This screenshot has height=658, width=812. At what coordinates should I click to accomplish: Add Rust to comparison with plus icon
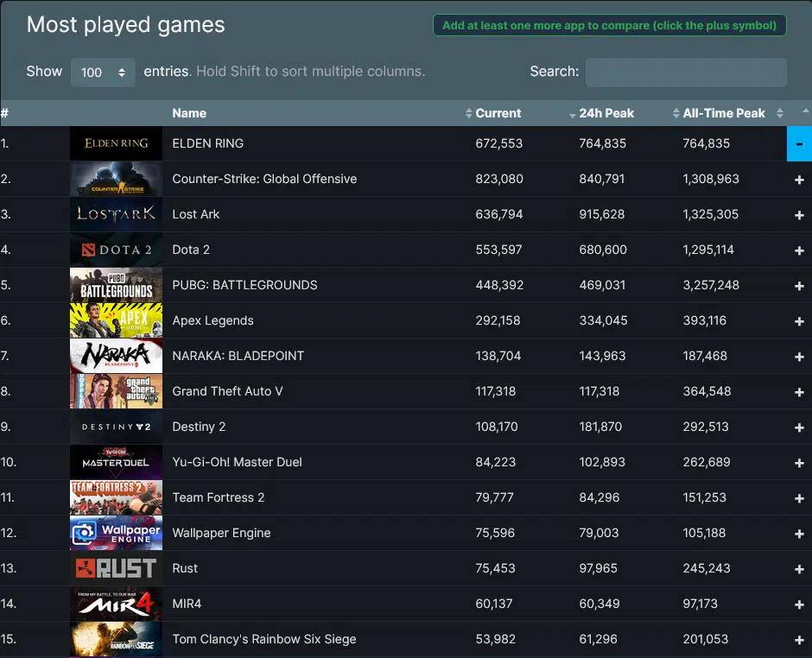point(799,569)
